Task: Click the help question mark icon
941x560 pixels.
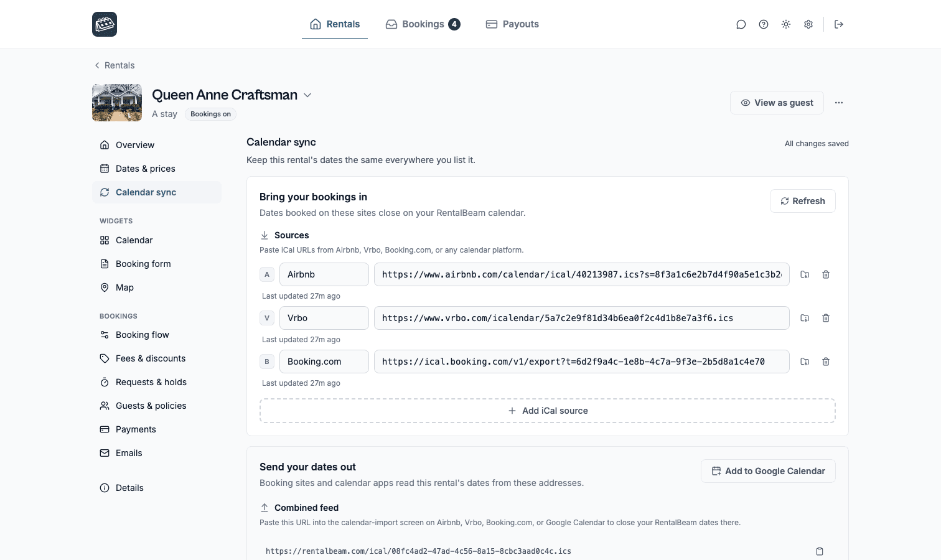Action: point(764,24)
